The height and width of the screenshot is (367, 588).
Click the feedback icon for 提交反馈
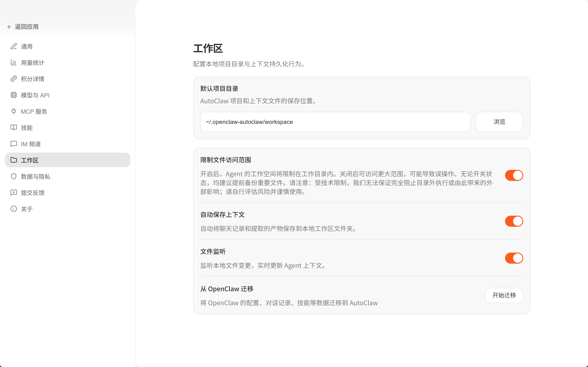(14, 192)
